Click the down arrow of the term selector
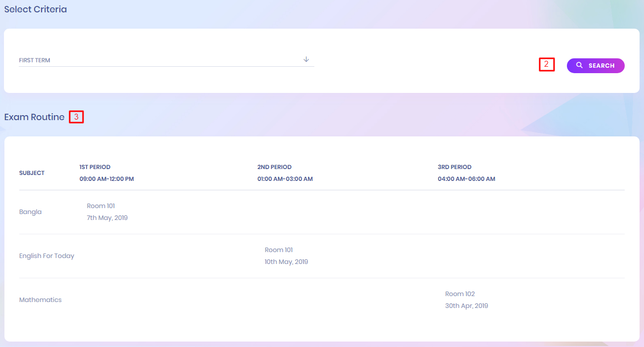 (306, 59)
